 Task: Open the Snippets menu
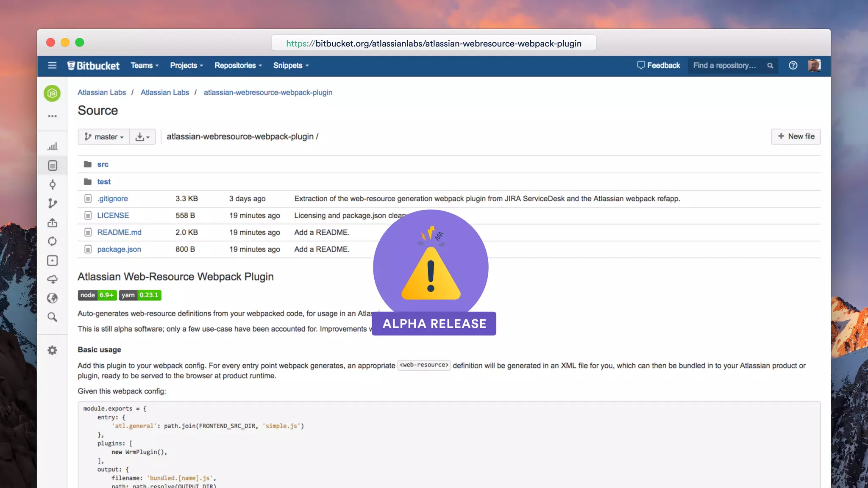(291, 66)
